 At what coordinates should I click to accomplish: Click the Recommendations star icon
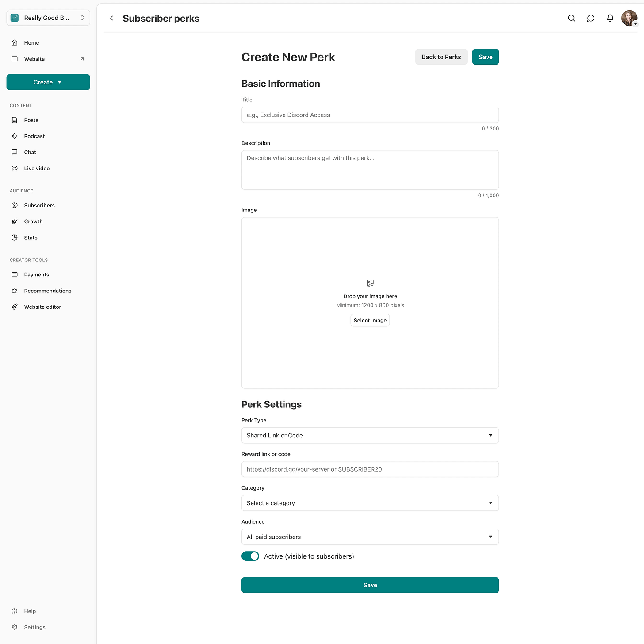15,291
